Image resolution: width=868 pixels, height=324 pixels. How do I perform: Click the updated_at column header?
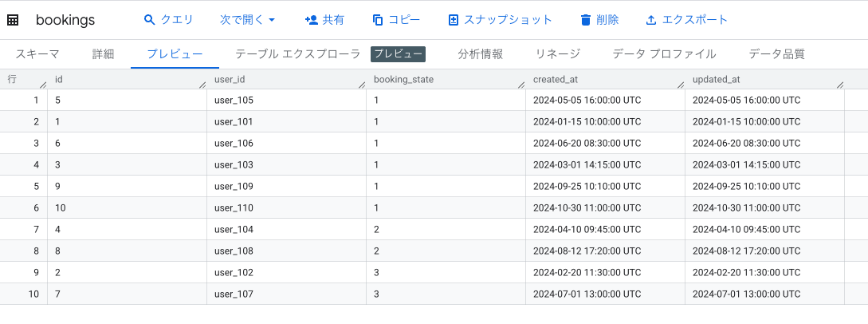pyautogui.click(x=765, y=79)
